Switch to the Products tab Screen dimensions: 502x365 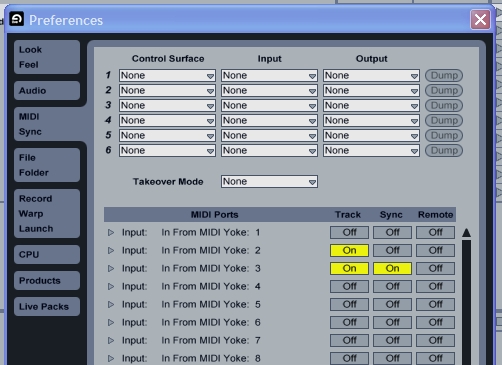pos(47,280)
